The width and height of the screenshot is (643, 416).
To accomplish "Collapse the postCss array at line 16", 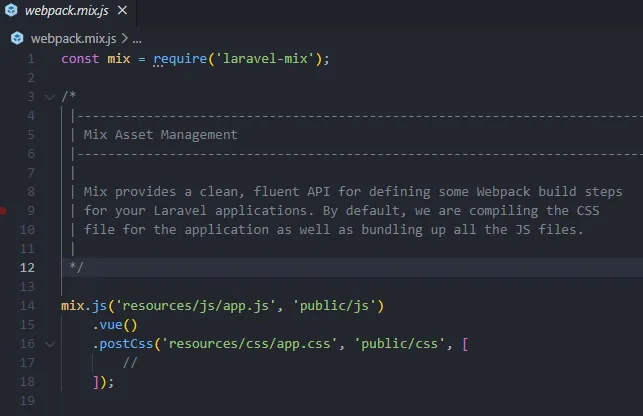I will tap(50, 344).
